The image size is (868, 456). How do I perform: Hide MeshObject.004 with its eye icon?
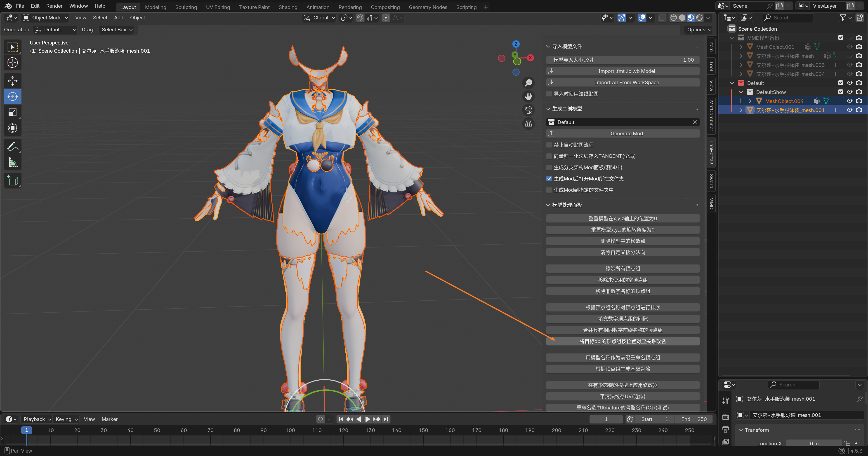tap(849, 101)
